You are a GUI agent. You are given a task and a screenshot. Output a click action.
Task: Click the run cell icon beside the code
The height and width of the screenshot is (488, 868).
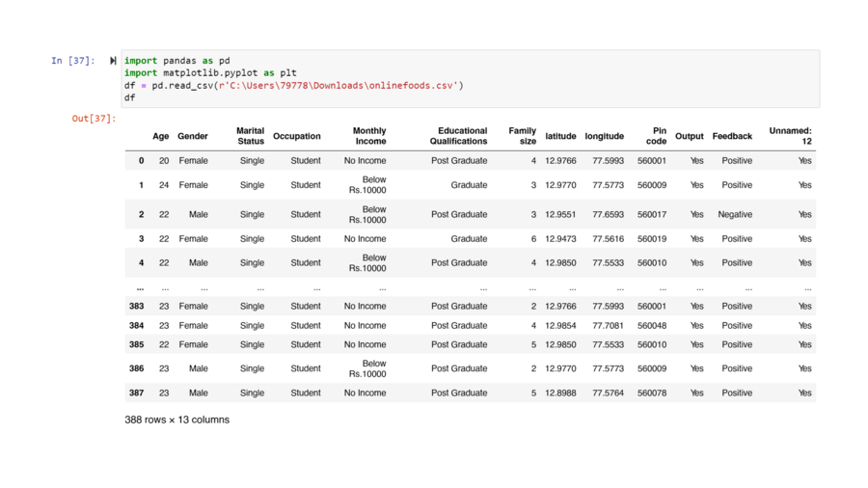[113, 61]
